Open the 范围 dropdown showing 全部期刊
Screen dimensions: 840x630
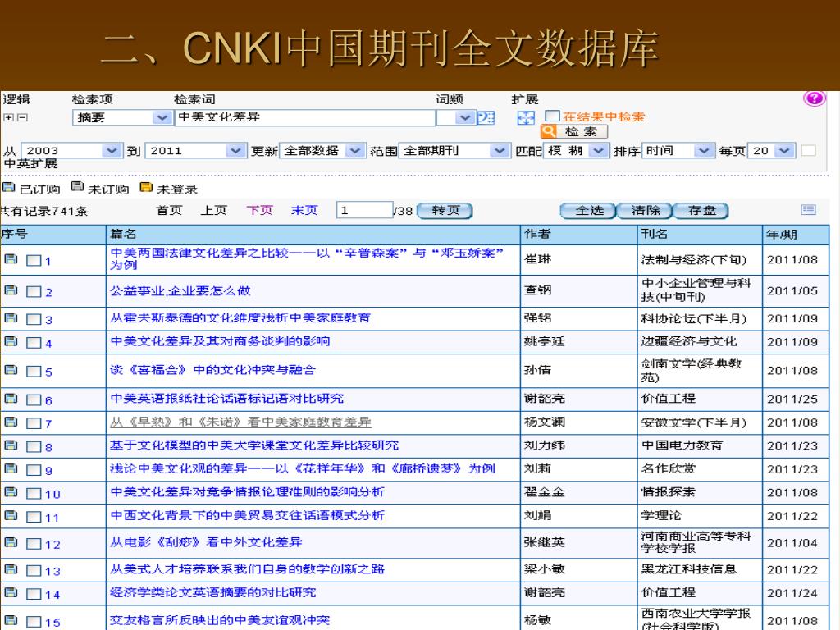tap(454, 151)
